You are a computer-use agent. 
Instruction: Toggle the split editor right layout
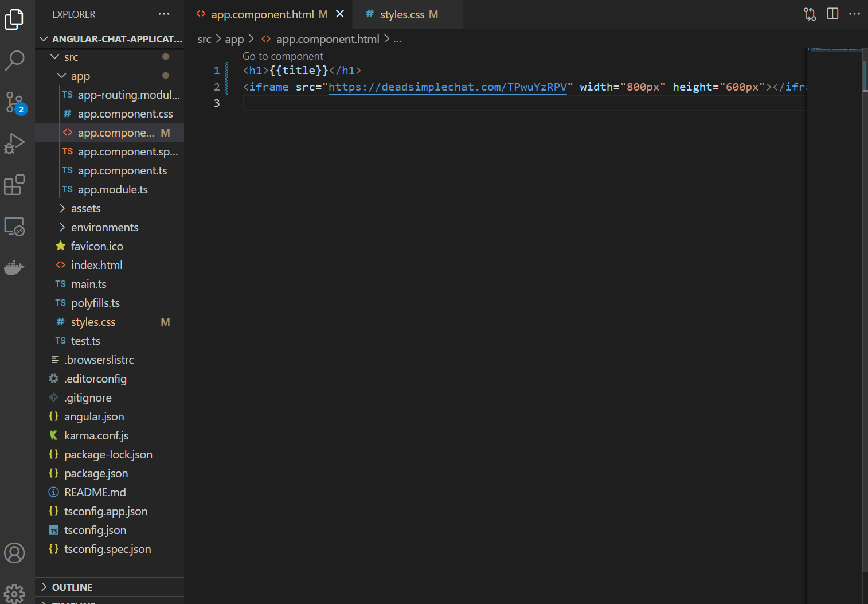click(x=832, y=14)
